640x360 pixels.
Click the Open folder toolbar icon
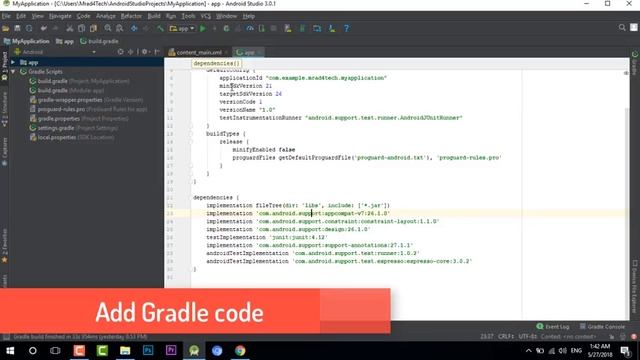(x=6, y=29)
